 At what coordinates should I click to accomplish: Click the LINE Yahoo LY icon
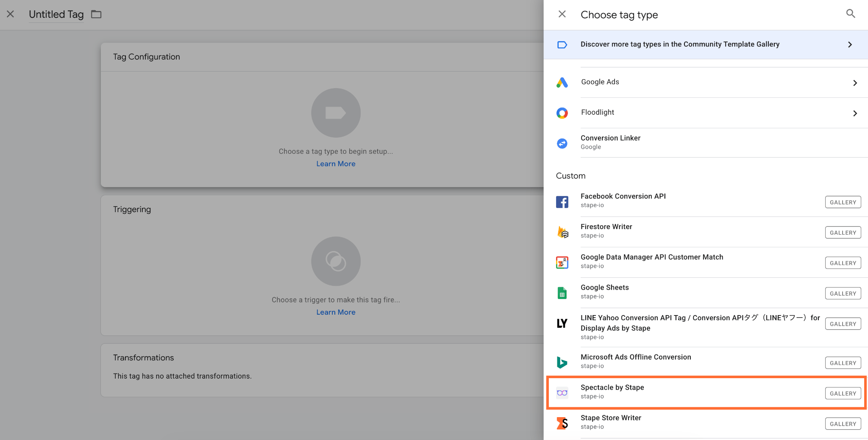click(562, 324)
